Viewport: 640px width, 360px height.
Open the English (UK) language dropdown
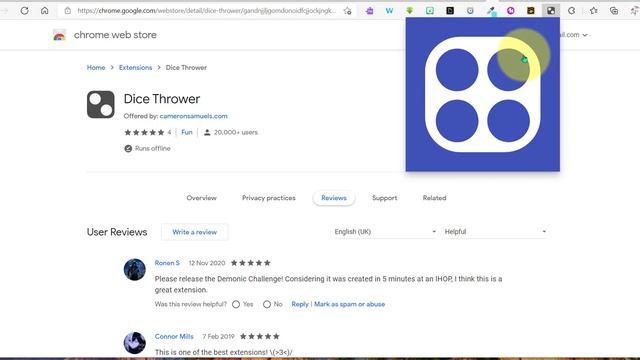pyautogui.click(x=385, y=232)
